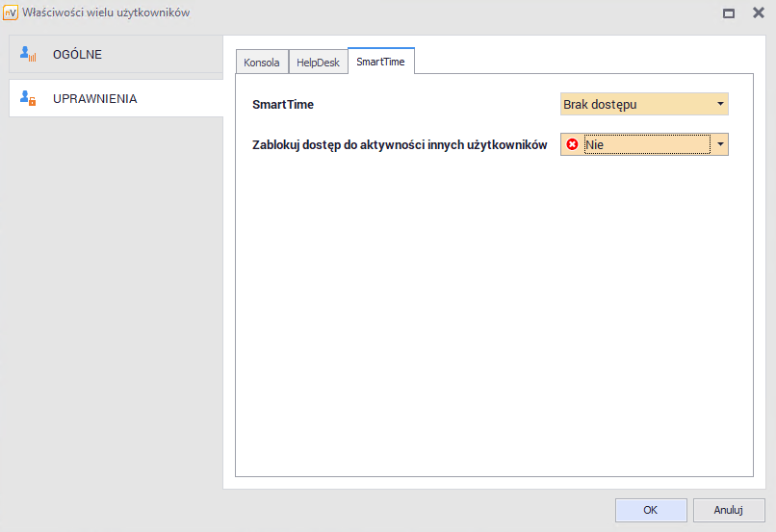
Task: Click the window title text
Action: 106,13
